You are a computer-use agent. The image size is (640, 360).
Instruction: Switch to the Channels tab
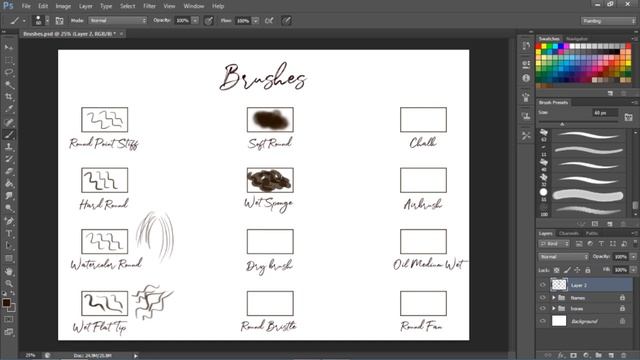click(569, 233)
